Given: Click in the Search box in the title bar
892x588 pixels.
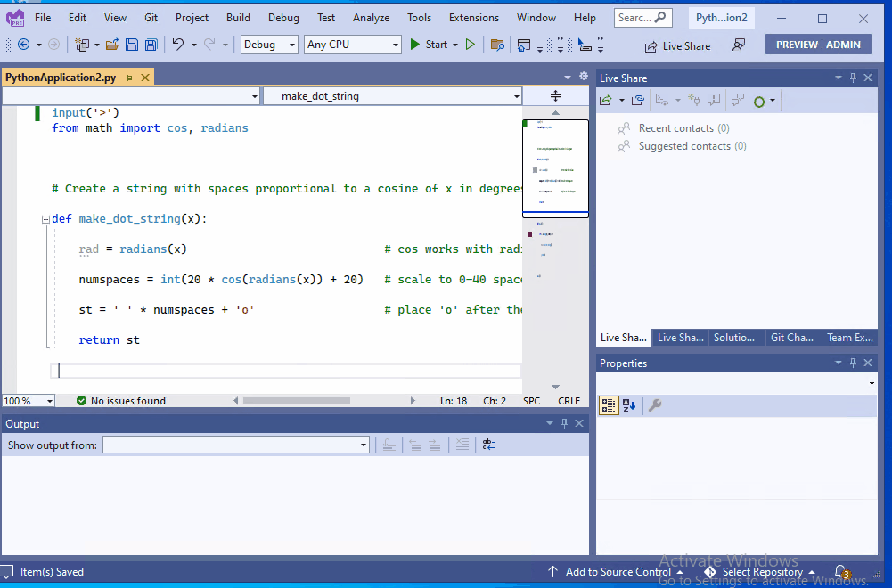Looking at the screenshot, I should 642,18.
